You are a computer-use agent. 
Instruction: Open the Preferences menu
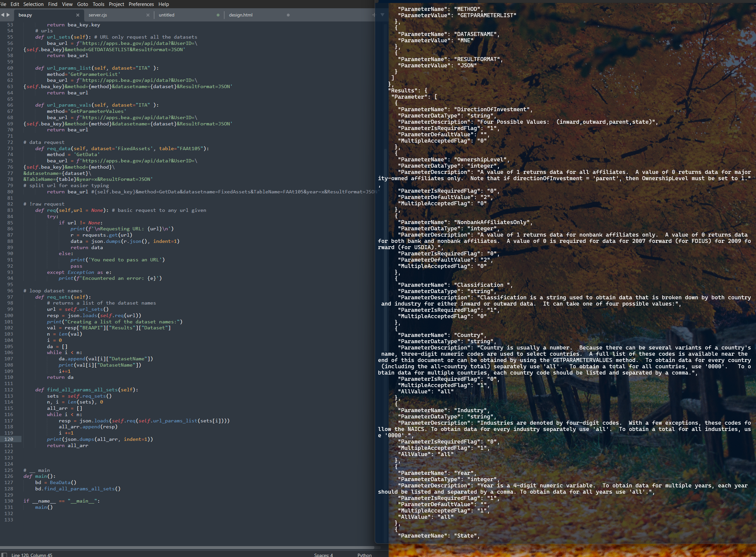(x=141, y=4)
